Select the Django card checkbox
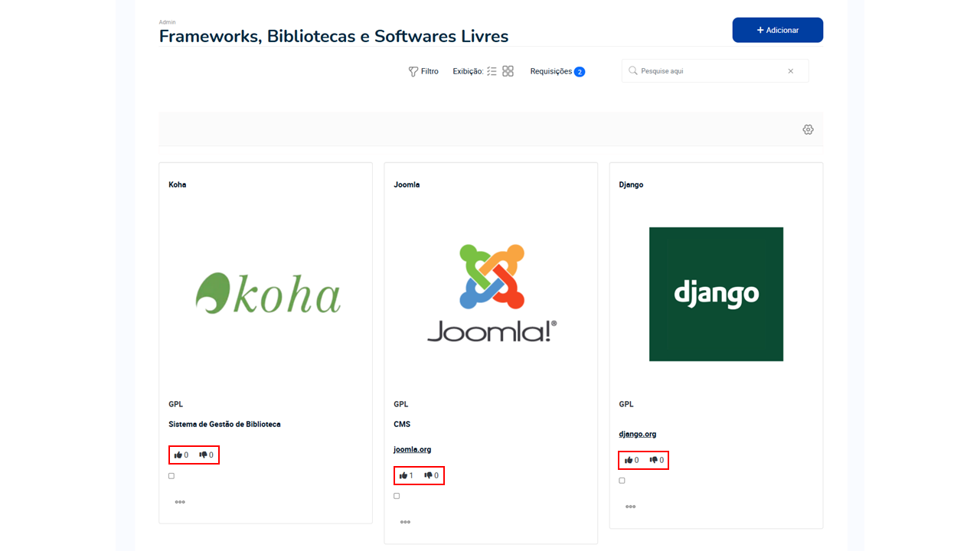 pos(622,481)
